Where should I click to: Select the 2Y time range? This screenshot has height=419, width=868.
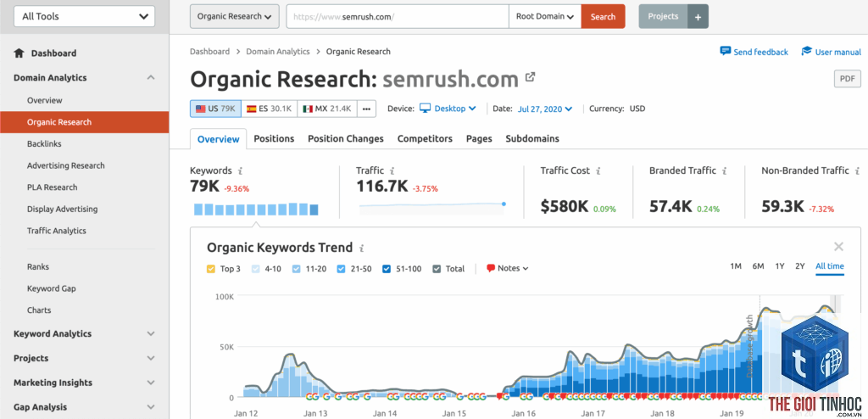pyautogui.click(x=800, y=266)
